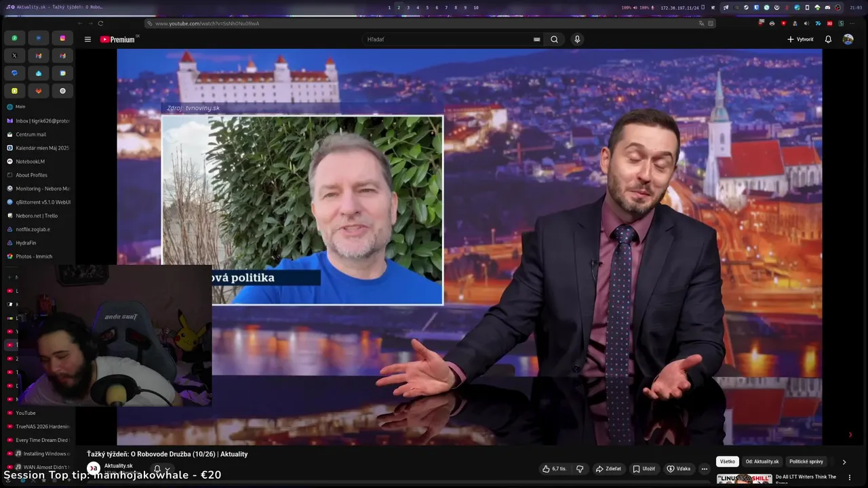Toggle reader view icon in address bar
Screen dimensions: 868x488
(x=711, y=23)
